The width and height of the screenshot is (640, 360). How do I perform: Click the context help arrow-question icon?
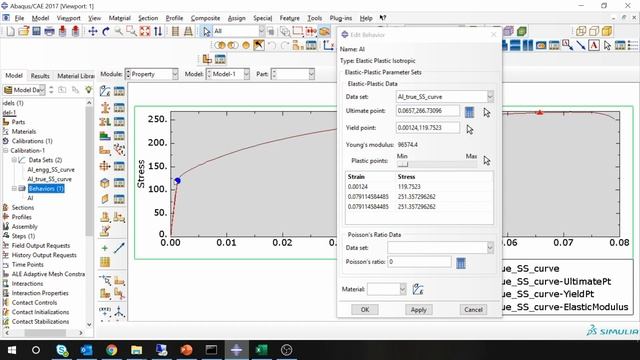coord(383,18)
